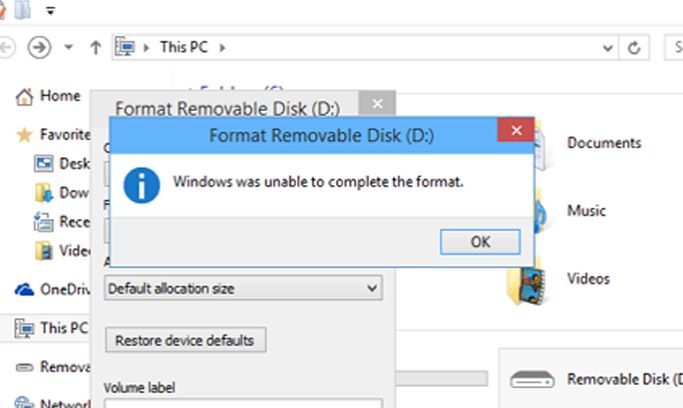The height and width of the screenshot is (408, 683).
Task: Click the computer icon in address bar
Action: tap(125, 47)
